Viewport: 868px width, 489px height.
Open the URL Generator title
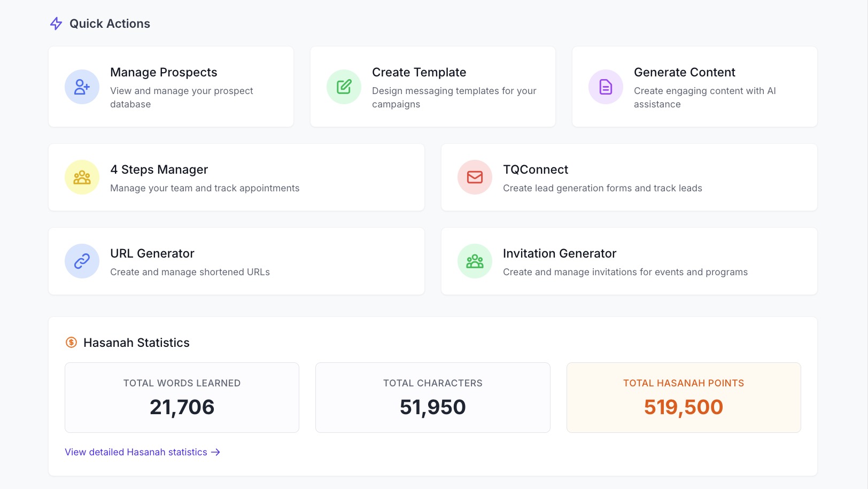(152, 253)
